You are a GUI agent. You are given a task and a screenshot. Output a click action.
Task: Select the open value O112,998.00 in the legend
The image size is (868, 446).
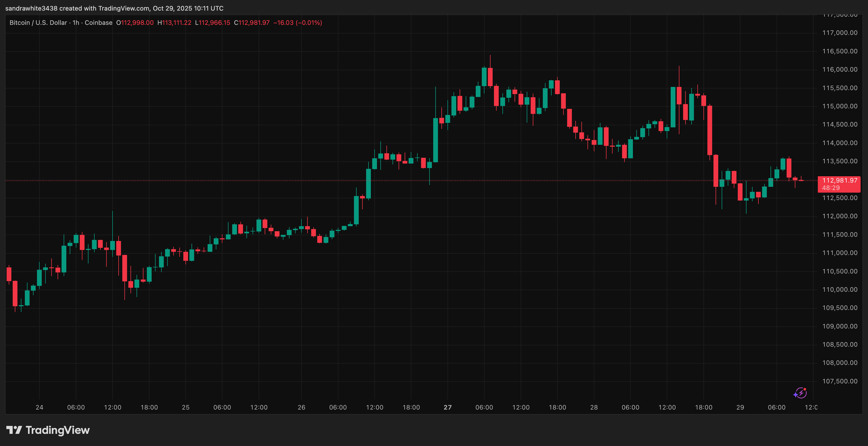tap(136, 22)
